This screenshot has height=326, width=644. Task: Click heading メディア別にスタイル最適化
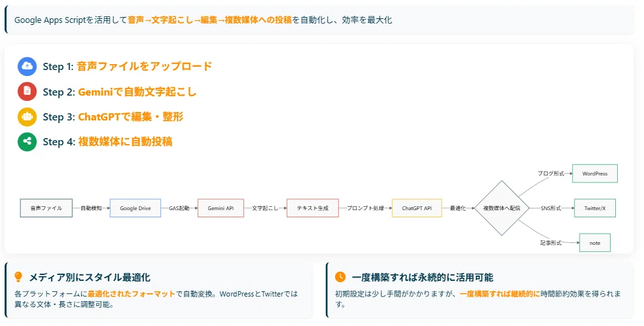click(x=90, y=278)
